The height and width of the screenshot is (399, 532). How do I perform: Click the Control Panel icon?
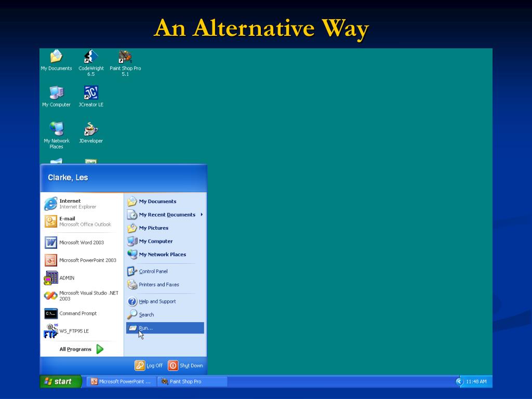(x=132, y=271)
